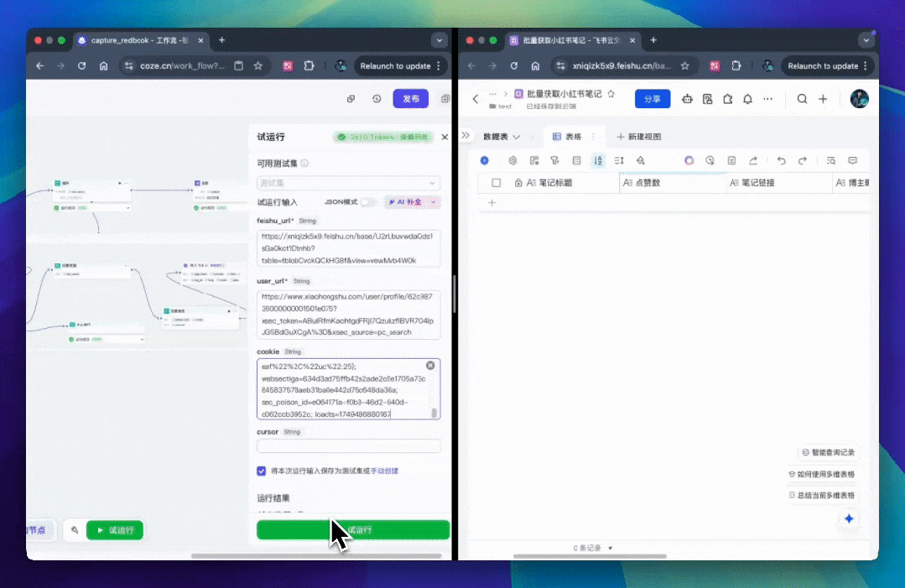Viewport: 905px width, 588px height.
Task: Open the 数据表 dropdown
Action: click(502, 137)
